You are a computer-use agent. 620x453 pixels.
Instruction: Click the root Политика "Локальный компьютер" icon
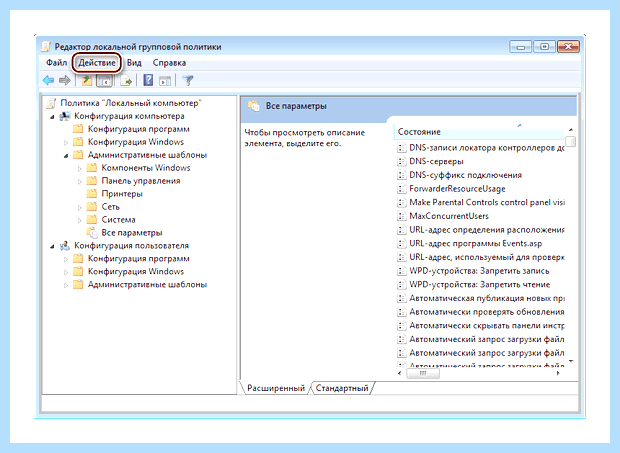(x=51, y=104)
